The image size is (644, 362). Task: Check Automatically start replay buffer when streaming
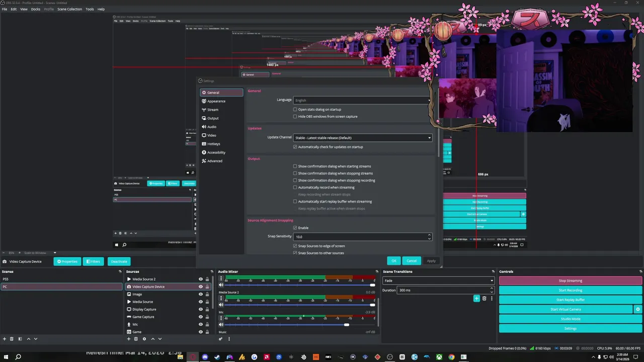(x=295, y=201)
